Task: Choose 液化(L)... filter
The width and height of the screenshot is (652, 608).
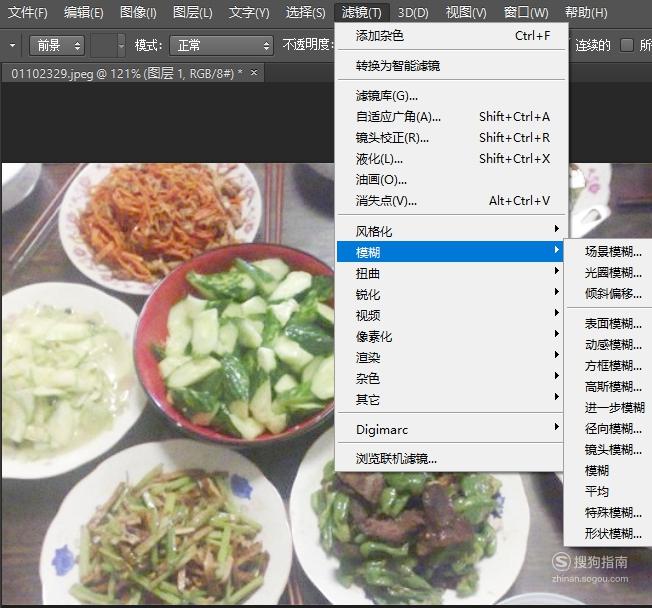Action: pos(452,159)
